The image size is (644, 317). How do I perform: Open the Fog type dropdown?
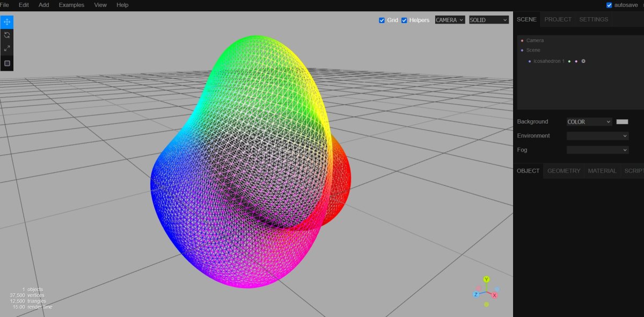(x=597, y=150)
